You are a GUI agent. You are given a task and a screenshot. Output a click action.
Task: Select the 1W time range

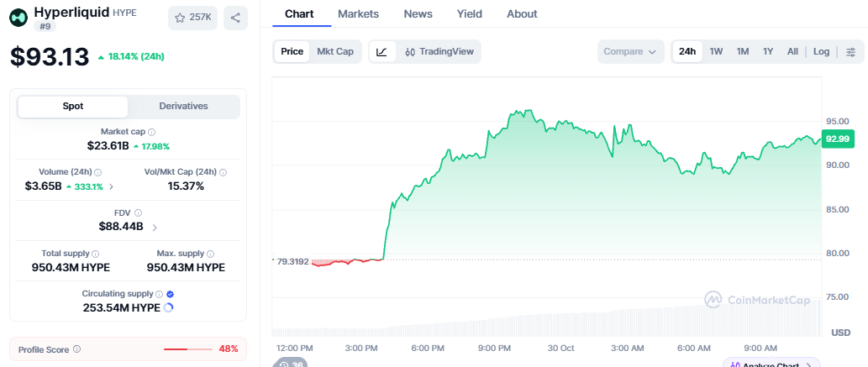(716, 51)
